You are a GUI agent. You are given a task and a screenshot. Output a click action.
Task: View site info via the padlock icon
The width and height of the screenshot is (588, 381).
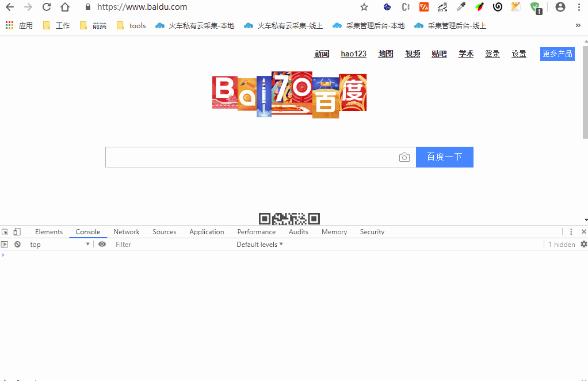pyautogui.click(x=88, y=7)
